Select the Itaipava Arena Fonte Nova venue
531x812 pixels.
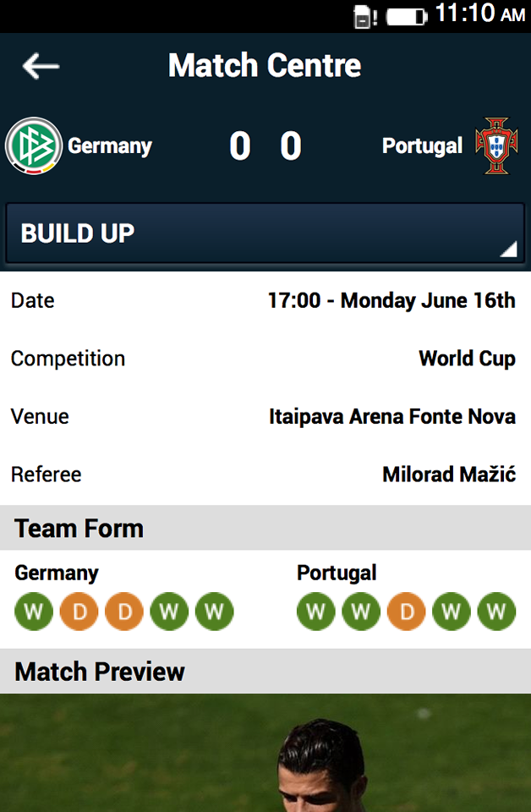click(x=391, y=416)
